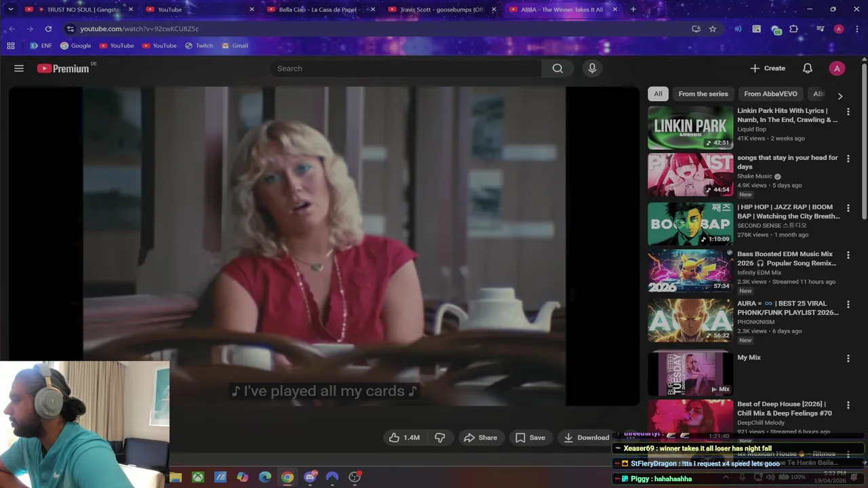The width and height of the screenshot is (868, 488).
Task: Switch to Google Chrome taskbar icon
Action: 288,477
